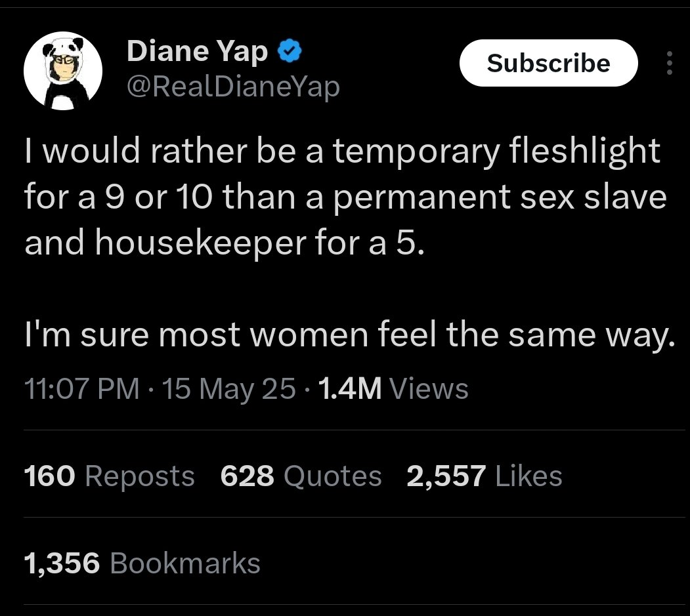Open the Quotes label
Image resolution: width=690 pixels, height=616 pixels.
[x=332, y=476]
